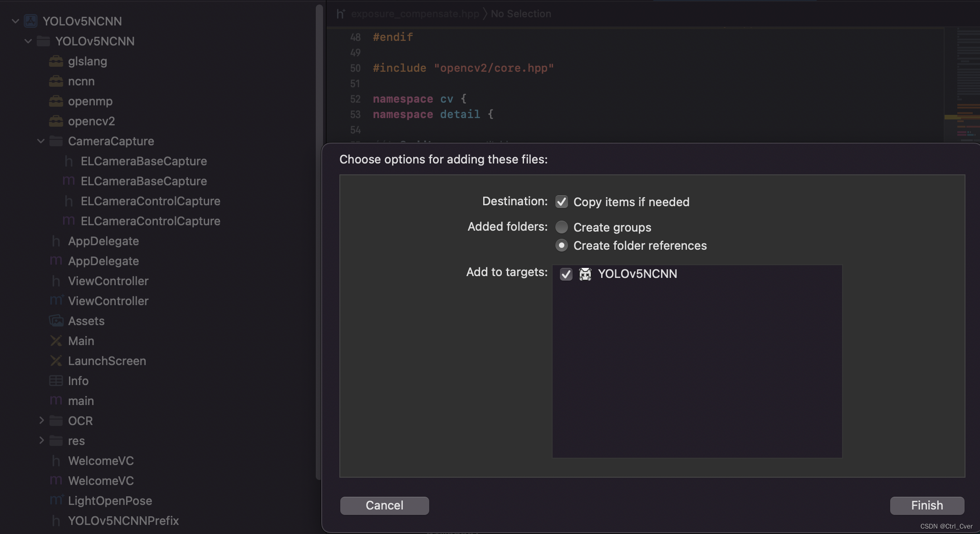Open exposure_compensate.hpp in the jump bar
Image resolution: width=980 pixels, height=534 pixels.
pos(415,14)
